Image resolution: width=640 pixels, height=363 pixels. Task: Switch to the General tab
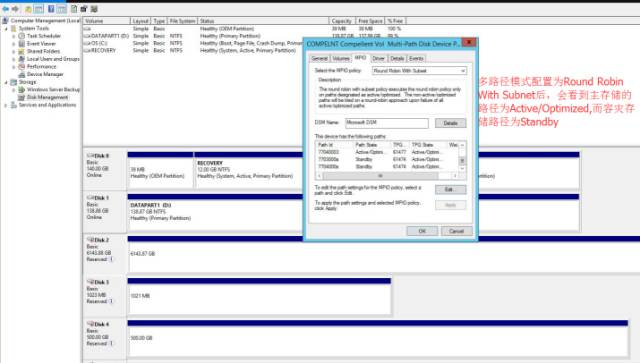click(x=319, y=59)
